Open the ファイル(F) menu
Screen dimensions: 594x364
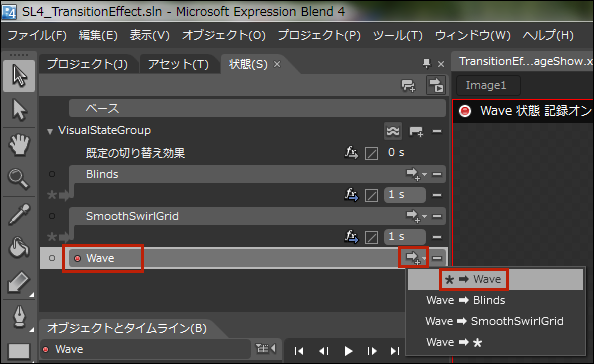click(37, 35)
